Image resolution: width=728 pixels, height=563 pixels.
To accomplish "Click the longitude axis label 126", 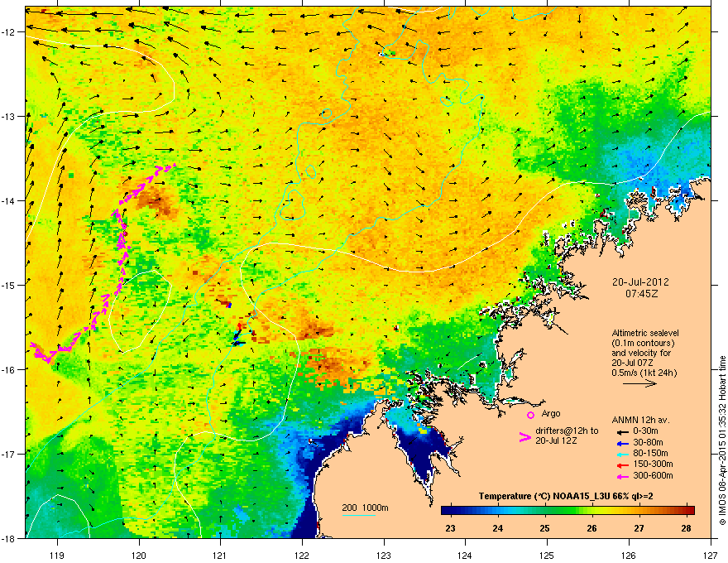I will pyautogui.click(x=629, y=555).
